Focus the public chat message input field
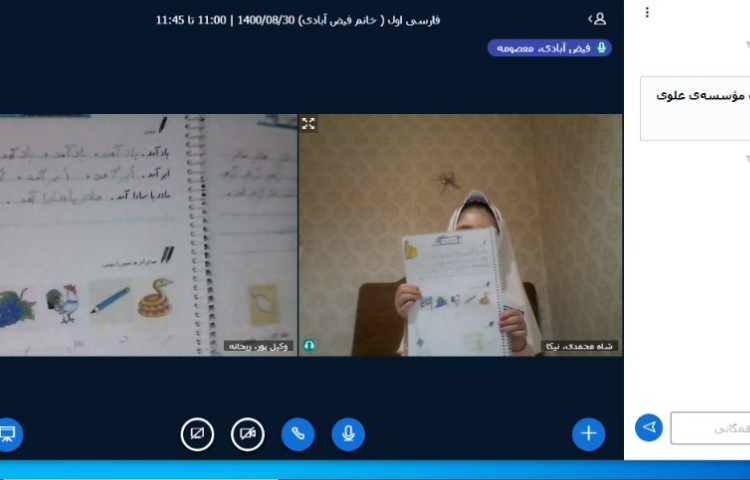 pyautogui.click(x=710, y=428)
